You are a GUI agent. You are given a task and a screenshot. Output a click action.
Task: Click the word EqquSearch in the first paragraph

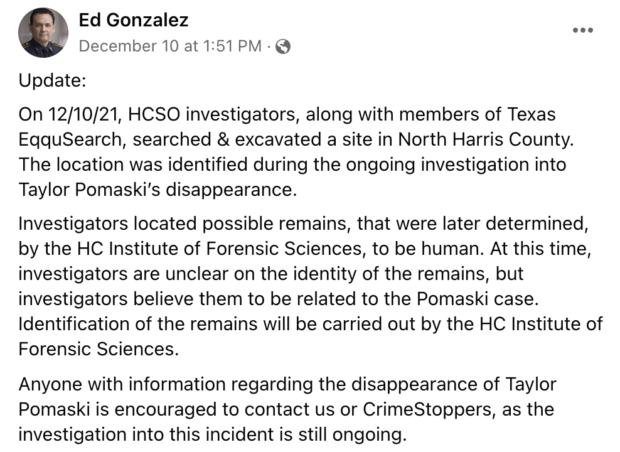tap(70, 140)
